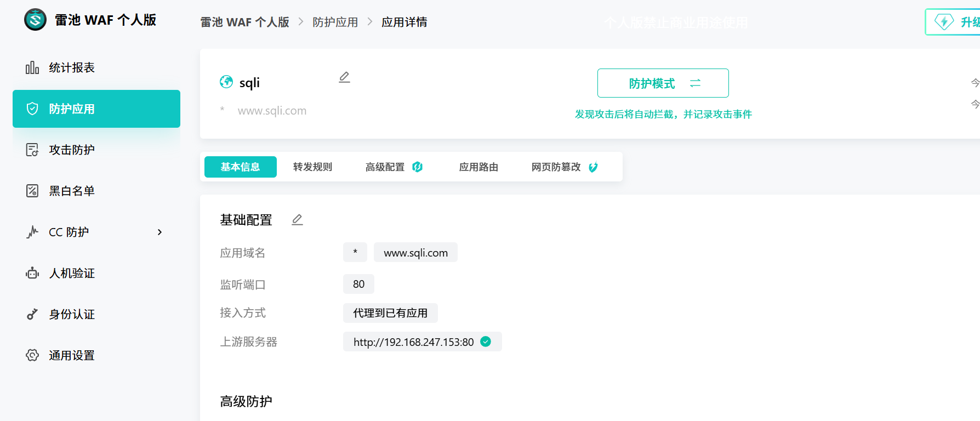Click the green check status icon by upstream

(x=486, y=342)
